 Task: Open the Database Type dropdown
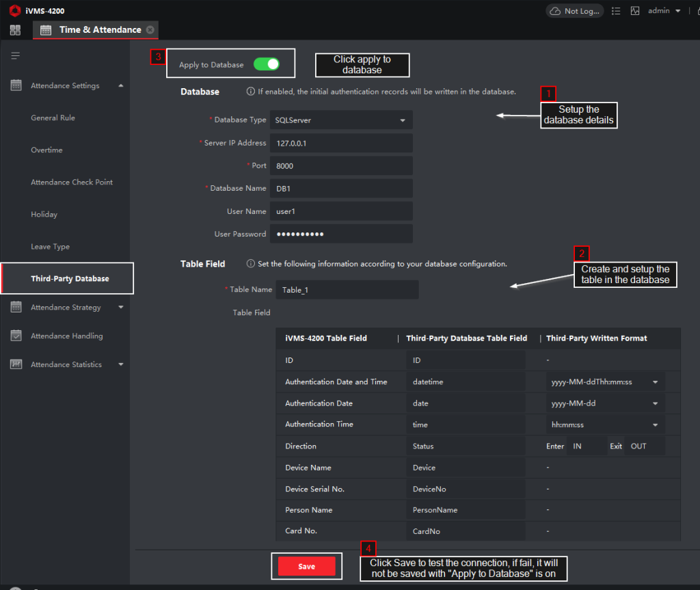[x=341, y=120]
